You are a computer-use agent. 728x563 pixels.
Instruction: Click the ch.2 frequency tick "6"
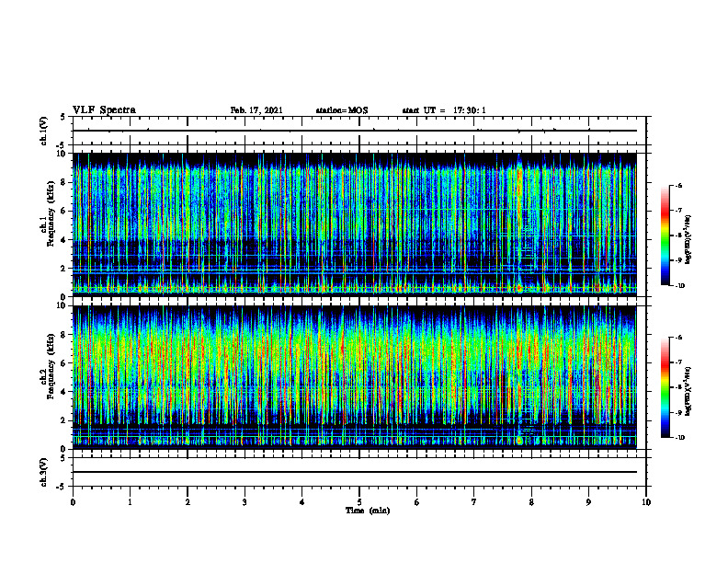tap(64, 363)
